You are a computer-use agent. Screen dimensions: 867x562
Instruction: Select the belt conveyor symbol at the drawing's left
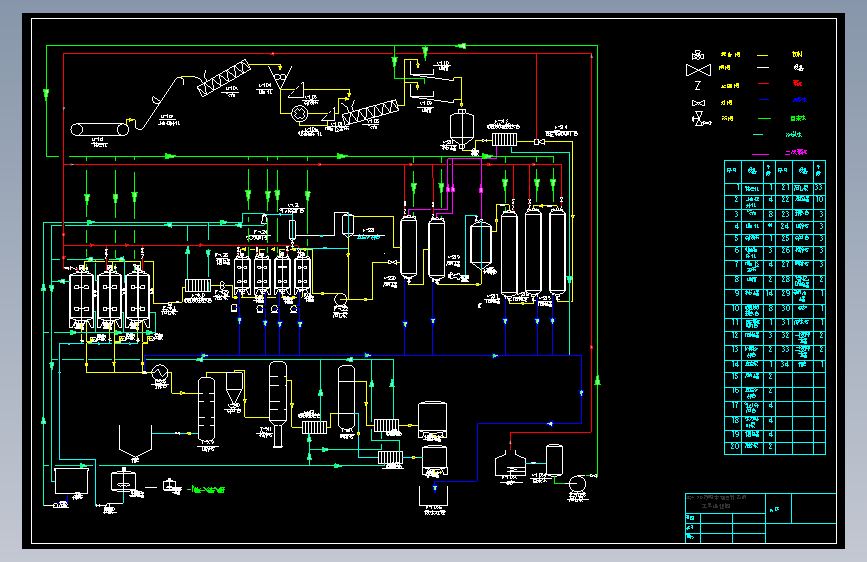(x=100, y=129)
